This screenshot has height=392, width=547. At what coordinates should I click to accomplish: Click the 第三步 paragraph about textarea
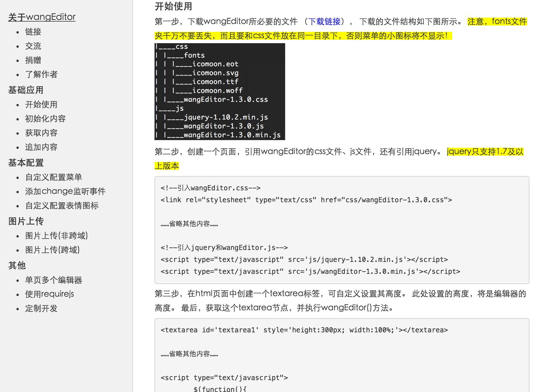coord(340,301)
